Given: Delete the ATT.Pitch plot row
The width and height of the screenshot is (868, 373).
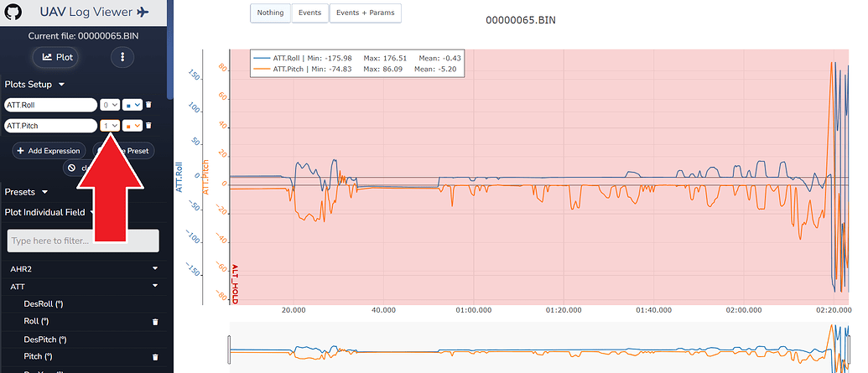Looking at the screenshot, I should point(148,126).
